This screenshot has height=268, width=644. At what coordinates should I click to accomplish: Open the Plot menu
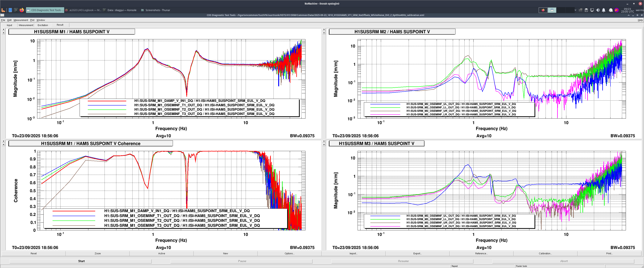[x=32, y=20]
